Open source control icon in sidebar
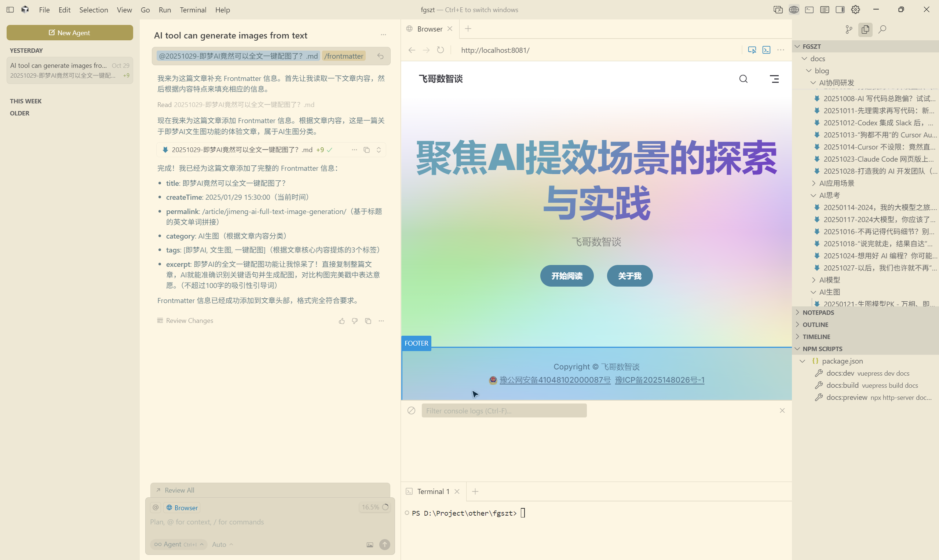The height and width of the screenshot is (560, 939). 848,29
